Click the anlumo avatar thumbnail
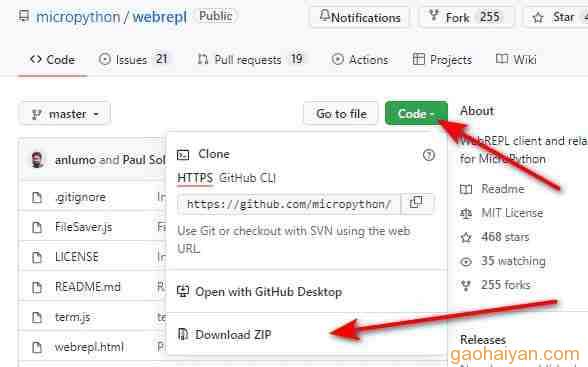This screenshot has width=588, height=367. (38, 160)
